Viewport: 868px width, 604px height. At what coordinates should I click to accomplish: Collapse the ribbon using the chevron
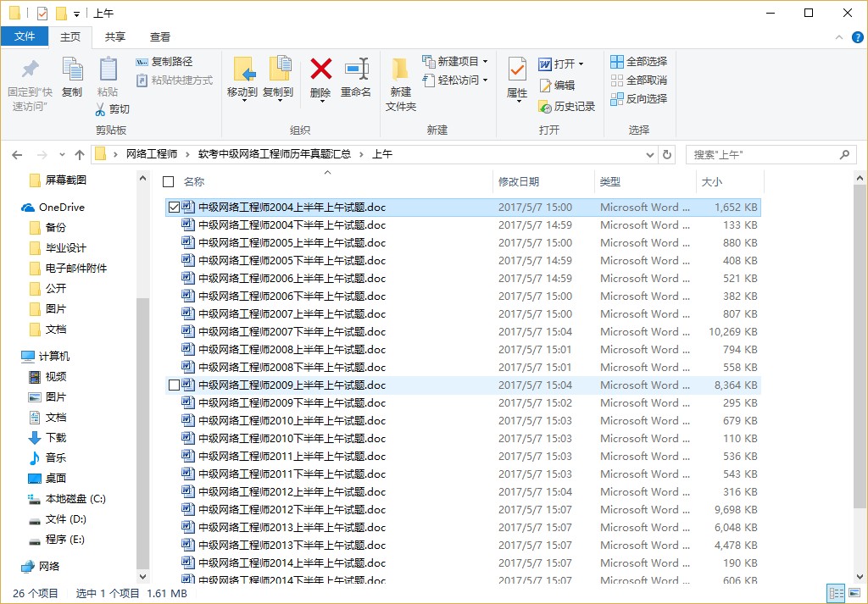(838, 37)
